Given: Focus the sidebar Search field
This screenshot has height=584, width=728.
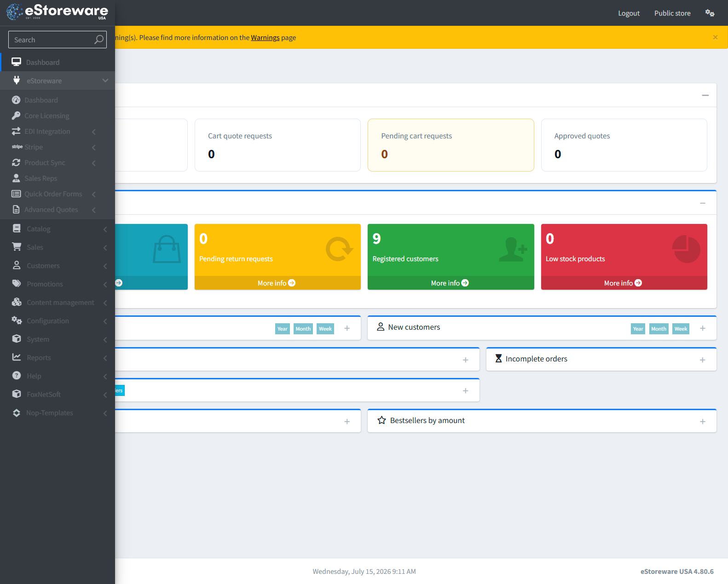Looking at the screenshot, I should coord(58,40).
